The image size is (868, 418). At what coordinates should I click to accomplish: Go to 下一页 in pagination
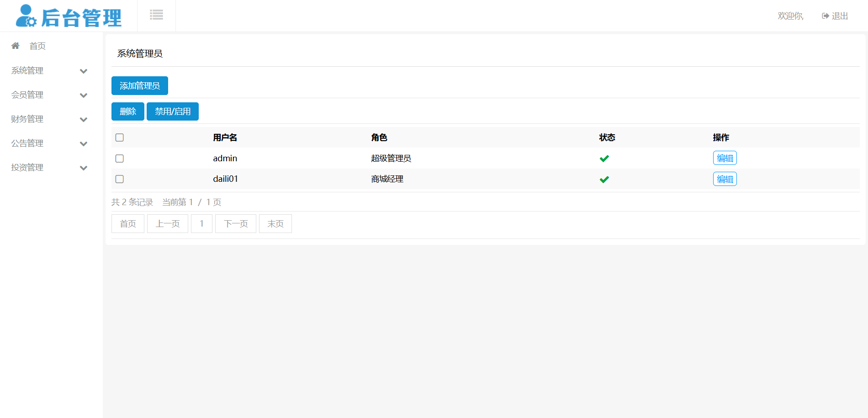(235, 224)
